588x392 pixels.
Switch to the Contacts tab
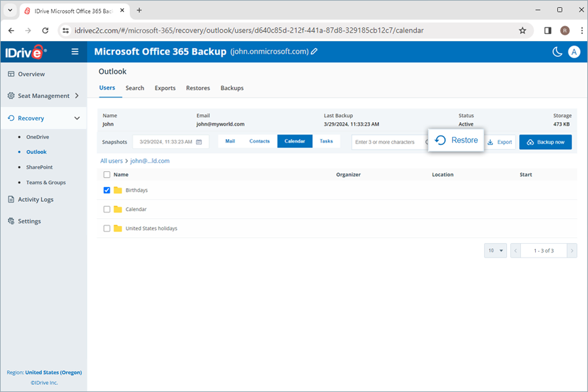(x=259, y=140)
